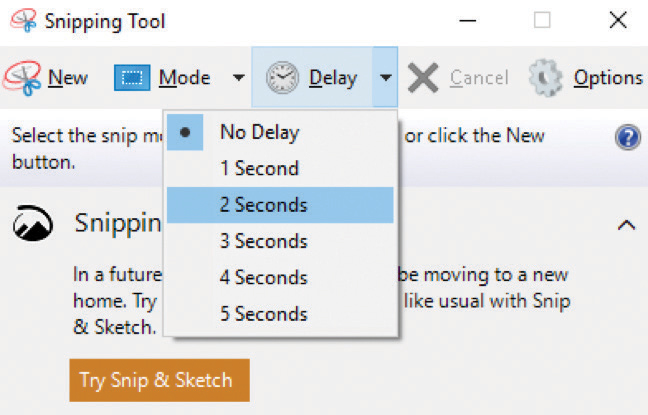Close the Snipping Tool window
This screenshot has height=415, width=648.
(618, 20)
